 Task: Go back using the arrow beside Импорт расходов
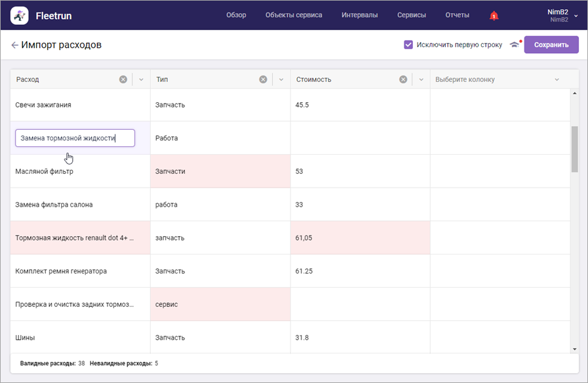click(14, 45)
